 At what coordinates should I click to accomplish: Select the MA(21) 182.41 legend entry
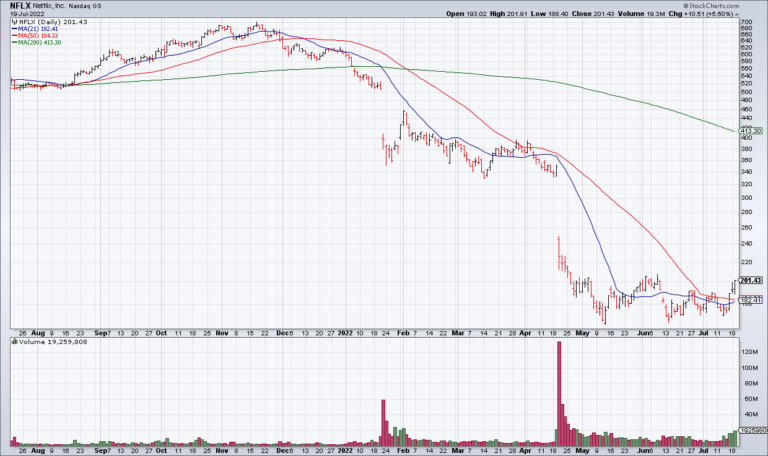[35, 29]
